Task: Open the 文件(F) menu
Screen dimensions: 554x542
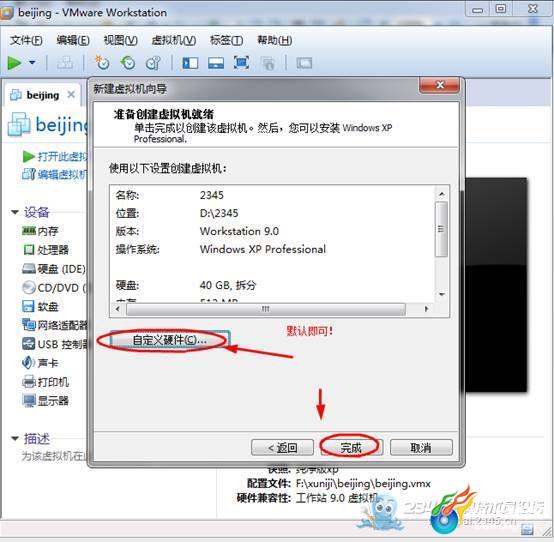Action: tap(26, 40)
